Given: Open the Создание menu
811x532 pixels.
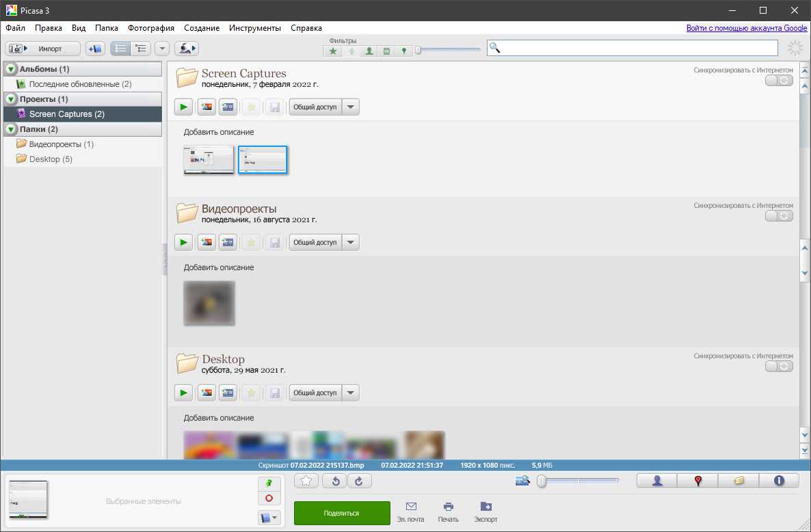Looking at the screenshot, I should tap(202, 28).
